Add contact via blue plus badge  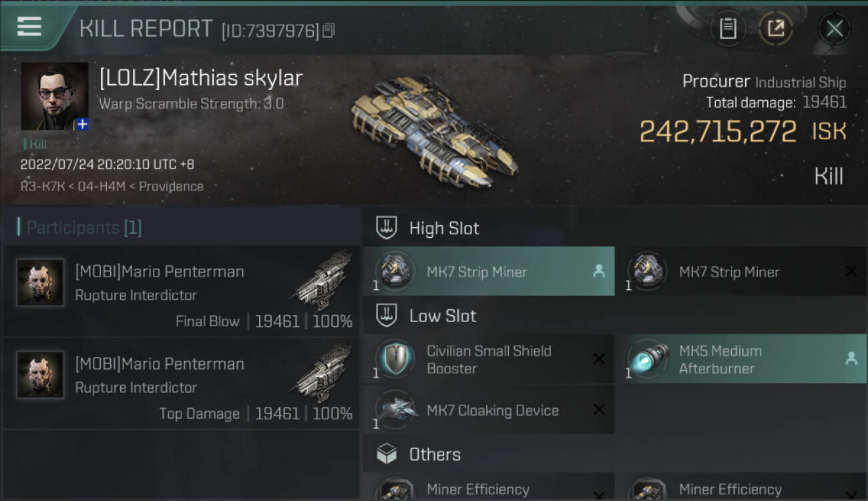point(81,124)
